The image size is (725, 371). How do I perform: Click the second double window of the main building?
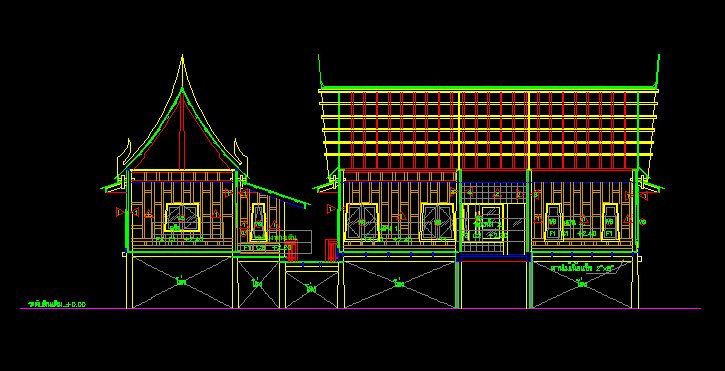point(437,222)
